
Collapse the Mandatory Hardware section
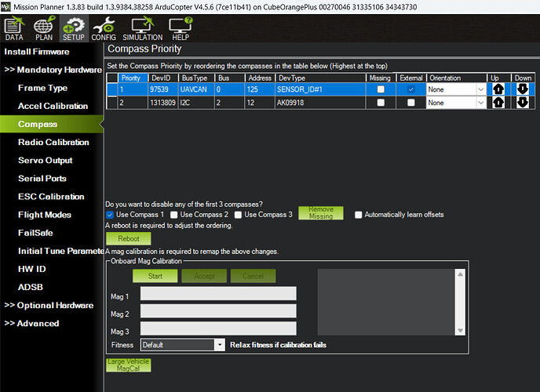53,70
